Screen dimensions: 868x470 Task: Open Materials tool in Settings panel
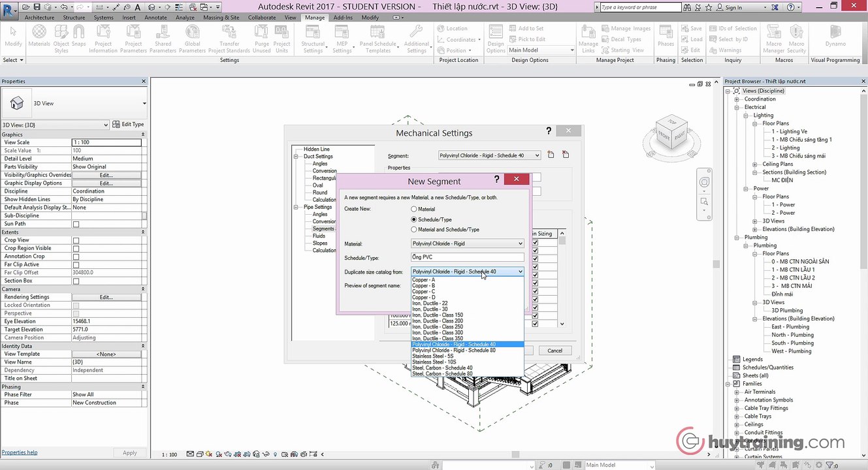[39, 38]
